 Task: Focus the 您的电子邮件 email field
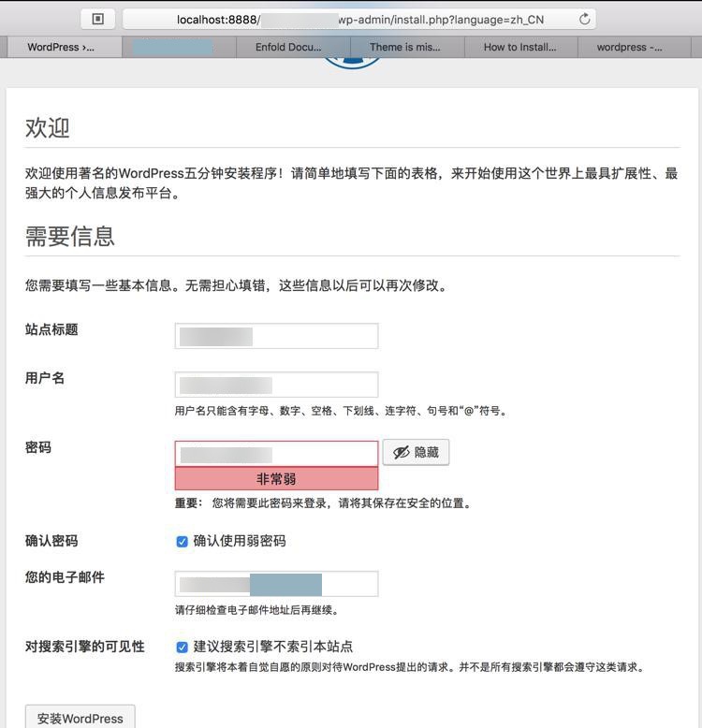(277, 584)
